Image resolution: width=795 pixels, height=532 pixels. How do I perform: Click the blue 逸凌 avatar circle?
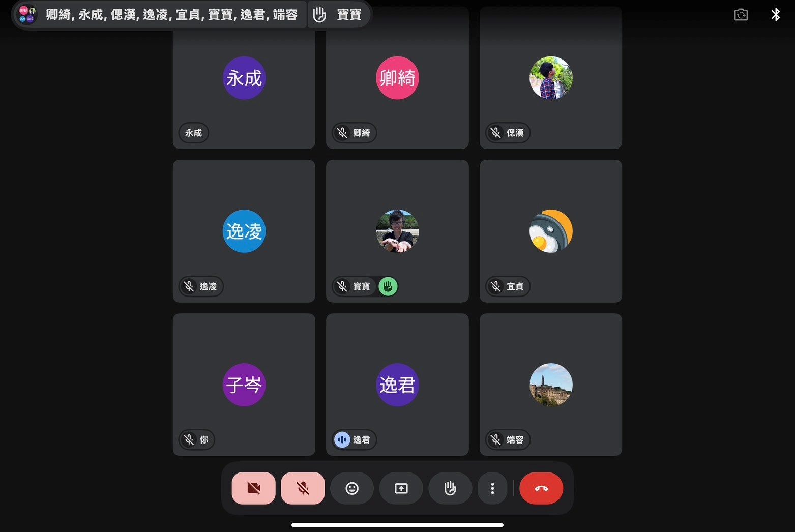(x=244, y=231)
